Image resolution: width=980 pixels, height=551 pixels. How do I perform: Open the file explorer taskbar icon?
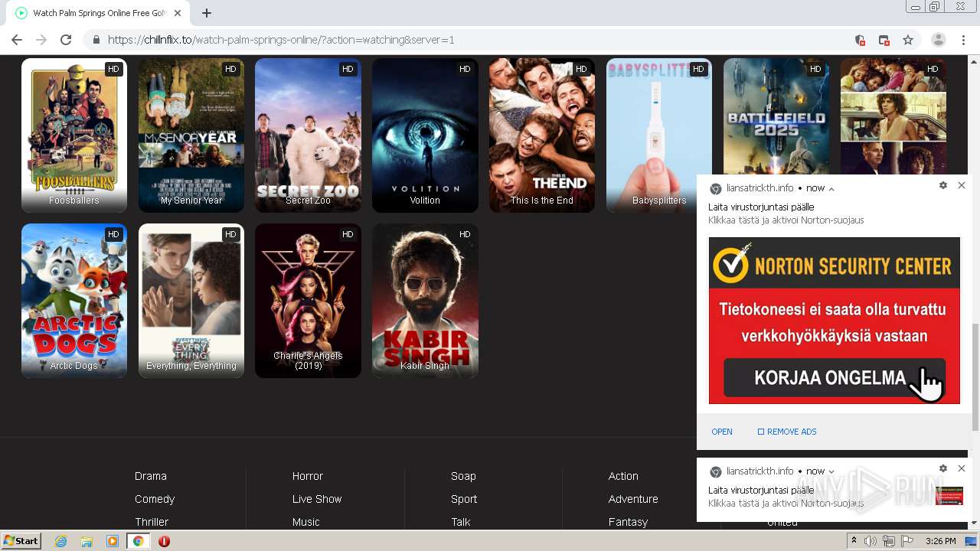tap(87, 541)
